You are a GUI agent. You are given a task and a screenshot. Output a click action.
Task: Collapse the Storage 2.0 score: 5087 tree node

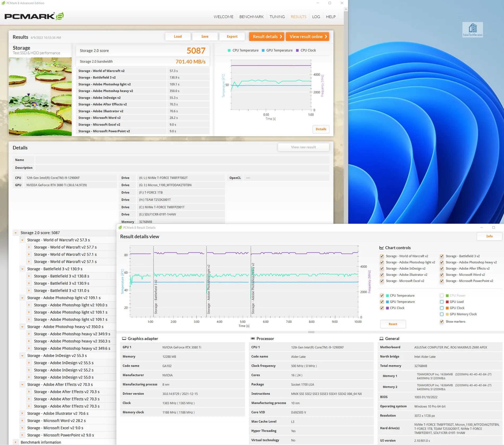16,233
